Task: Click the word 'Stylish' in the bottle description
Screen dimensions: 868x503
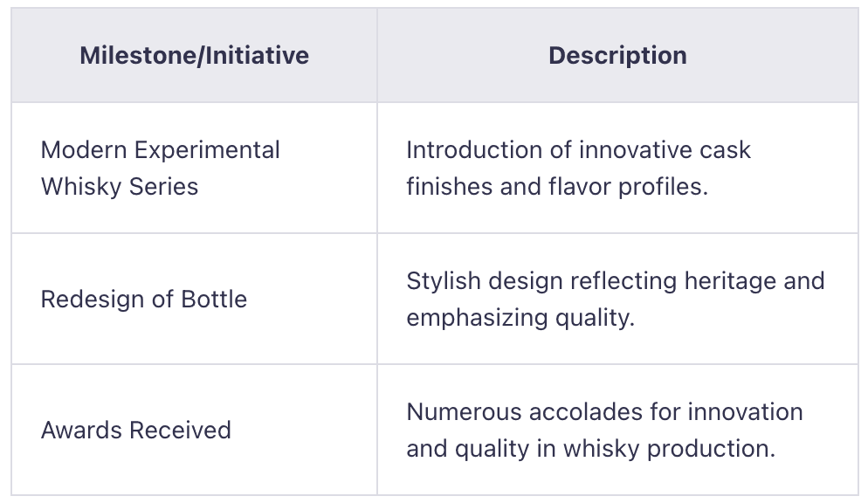Action: [439, 280]
